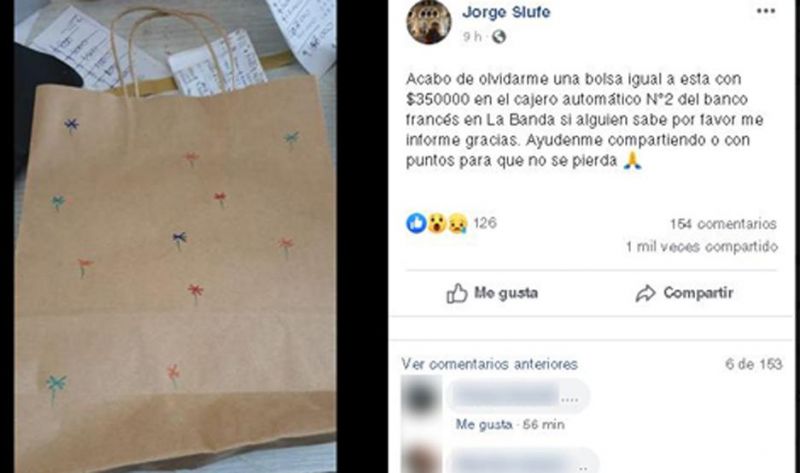View the 1 mil veces compartido list
This screenshot has height=473, width=800.
tap(702, 247)
